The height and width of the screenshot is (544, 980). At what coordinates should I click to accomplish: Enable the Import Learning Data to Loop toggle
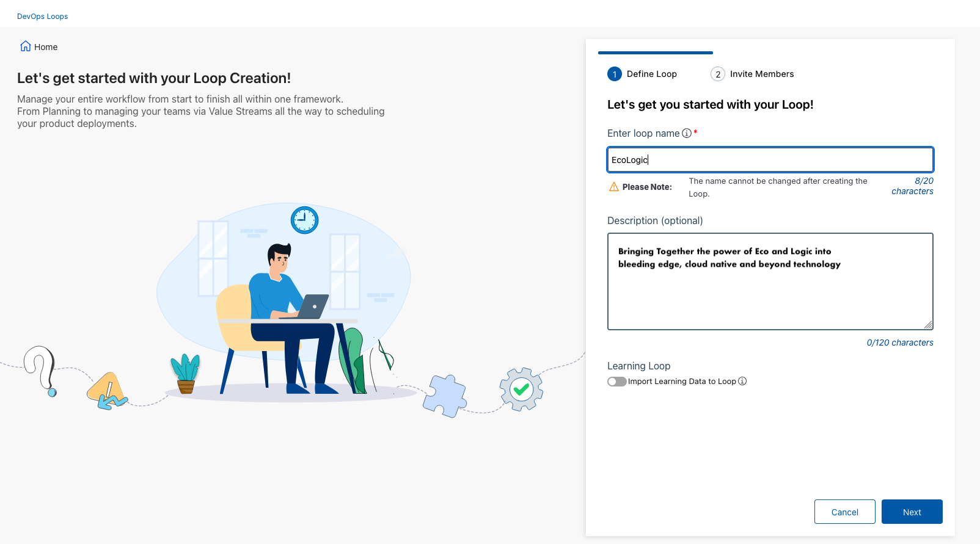pos(616,382)
